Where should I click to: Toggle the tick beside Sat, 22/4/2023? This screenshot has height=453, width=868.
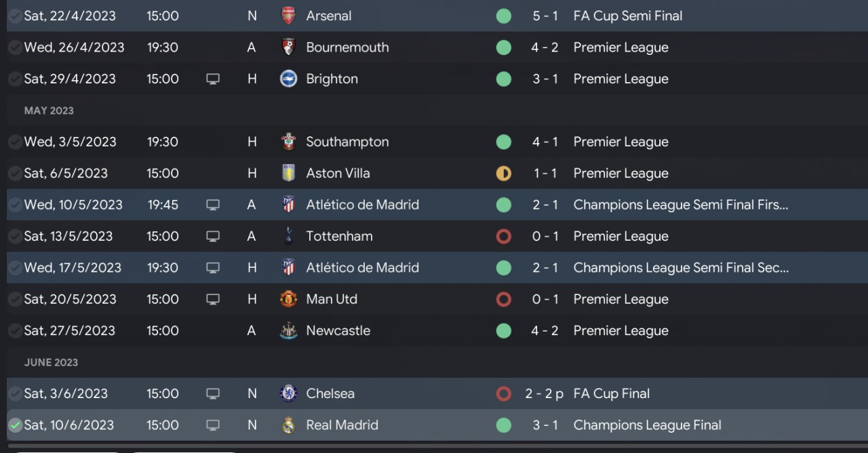[x=15, y=16]
